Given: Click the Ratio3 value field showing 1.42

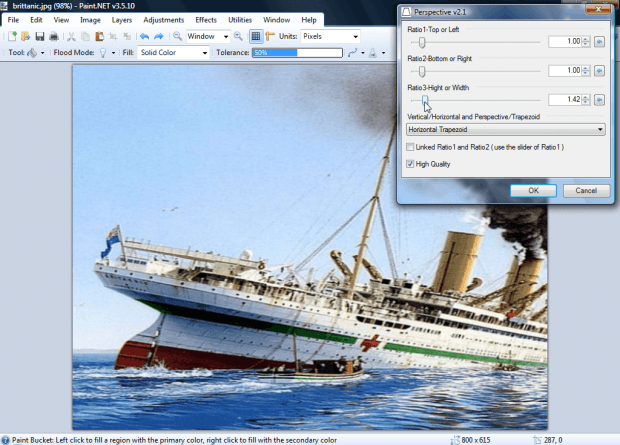Looking at the screenshot, I should tap(565, 99).
